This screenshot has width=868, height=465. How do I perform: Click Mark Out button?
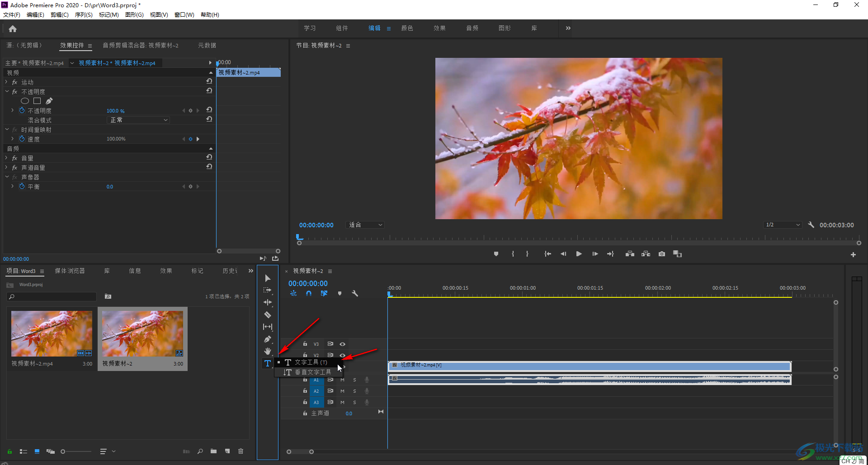[x=527, y=254]
